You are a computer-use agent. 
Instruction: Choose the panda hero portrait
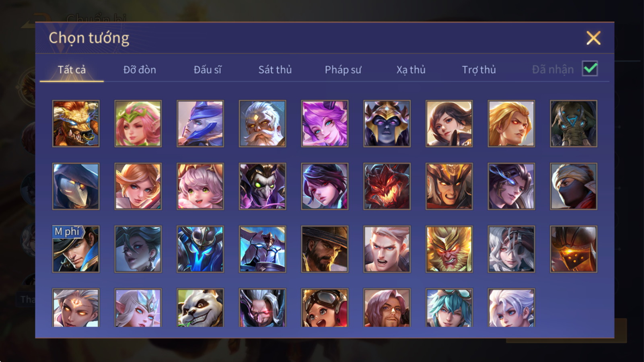tap(200, 308)
